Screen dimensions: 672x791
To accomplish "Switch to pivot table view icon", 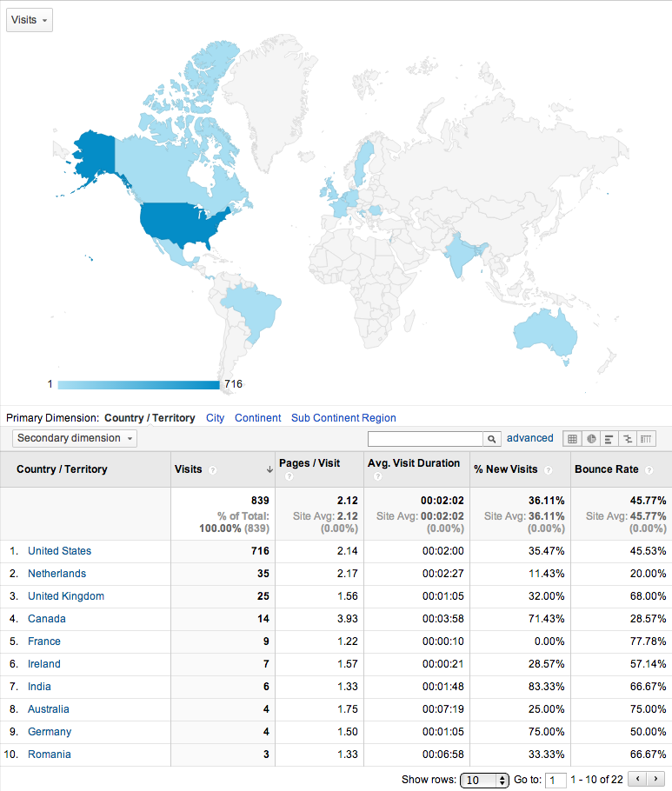I will [x=646, y=439].
